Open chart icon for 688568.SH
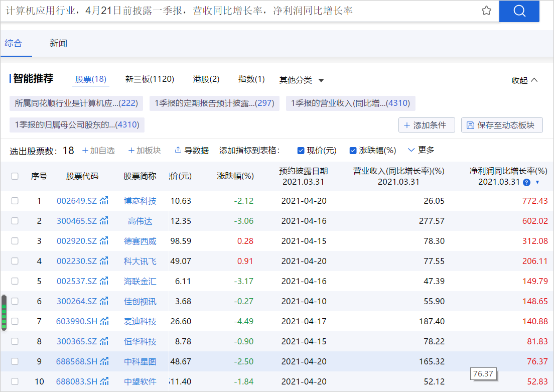This screenshot has width=554, height=392. point(104,361)
